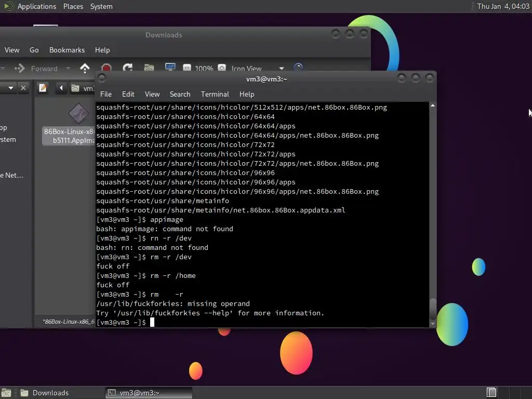The image size is (532, 399).
Task: Select the Net... item in the sidebar
Action: pyautogui.click(x=12, y=176)
